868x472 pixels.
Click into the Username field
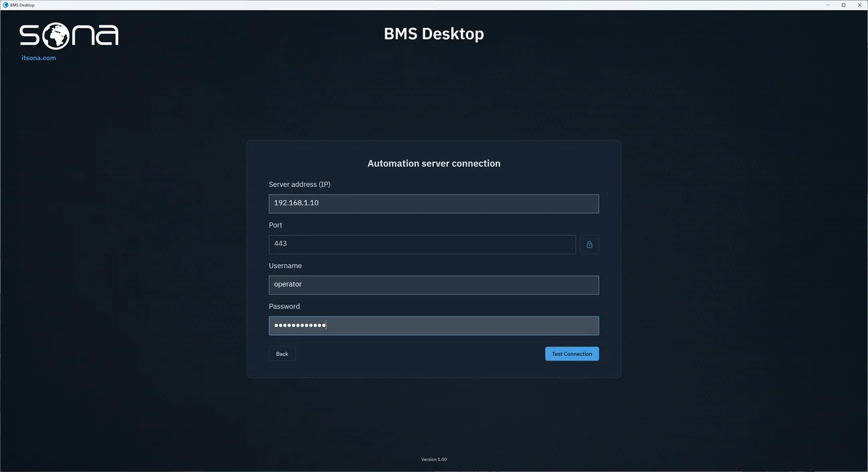434,285
